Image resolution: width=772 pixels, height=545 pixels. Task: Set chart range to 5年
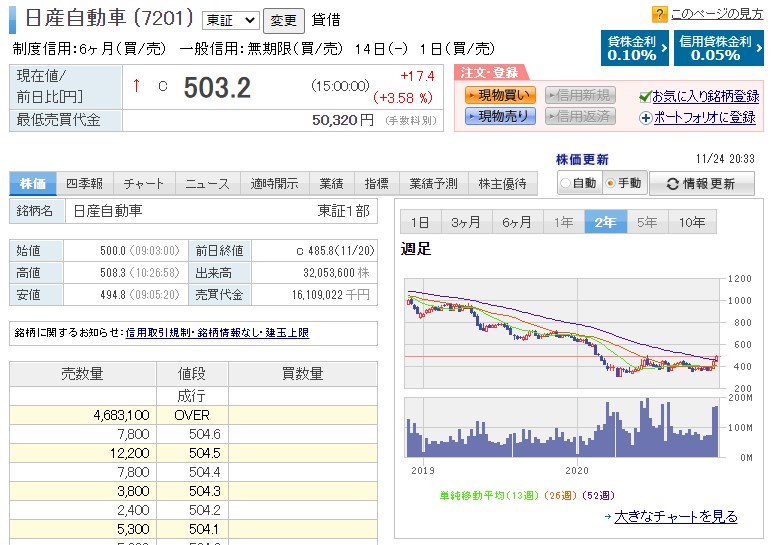(x=647, y=222)
